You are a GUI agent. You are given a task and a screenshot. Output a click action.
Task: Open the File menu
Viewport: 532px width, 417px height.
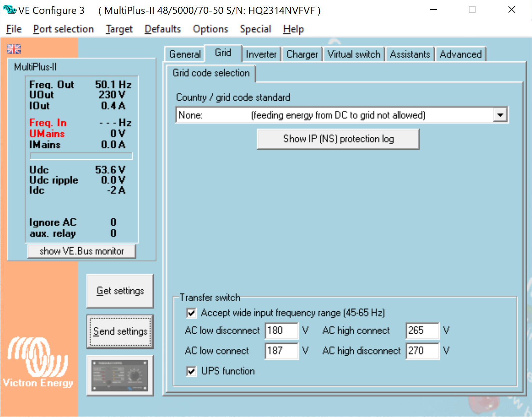(x=14, y=29)
